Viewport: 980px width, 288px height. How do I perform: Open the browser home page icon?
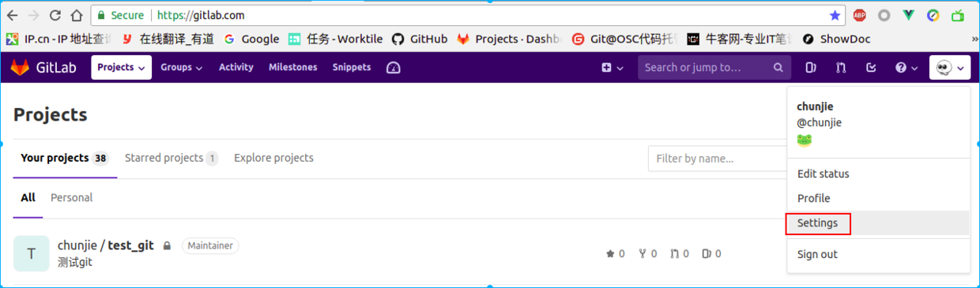[77, 15]
